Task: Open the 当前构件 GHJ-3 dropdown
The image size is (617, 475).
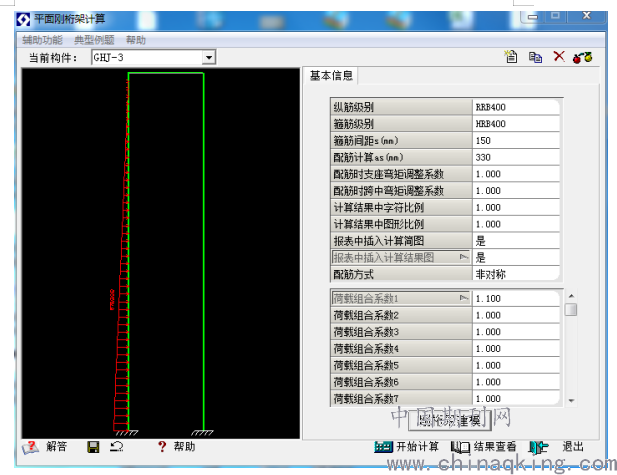Action: point(209,58)
